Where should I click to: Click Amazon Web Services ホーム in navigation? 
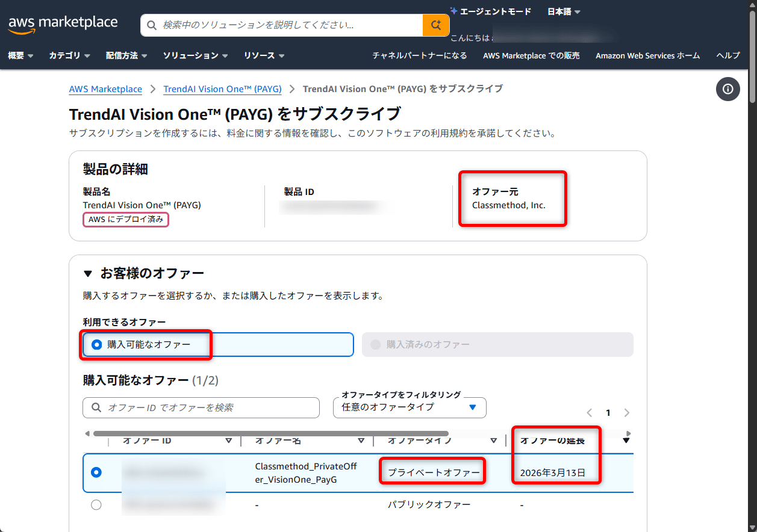[647, 55]
